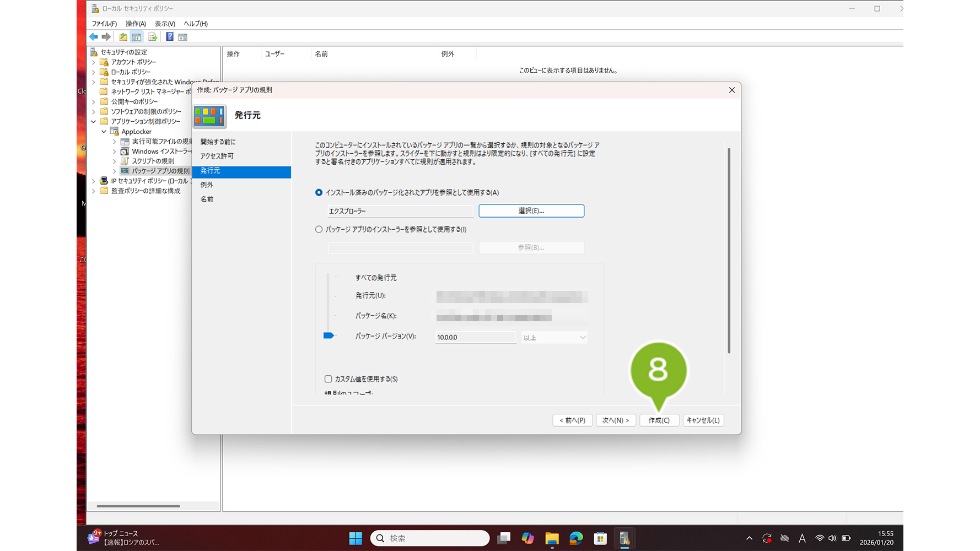Click the Up One Level folder icon
This screenshot has width=980, height=551.
[123, 37]
